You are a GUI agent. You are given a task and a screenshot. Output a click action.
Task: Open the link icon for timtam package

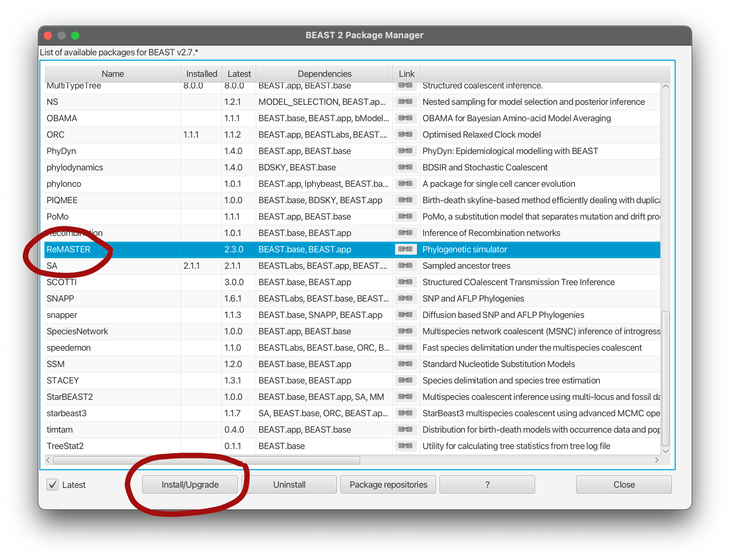coord(405,430)
